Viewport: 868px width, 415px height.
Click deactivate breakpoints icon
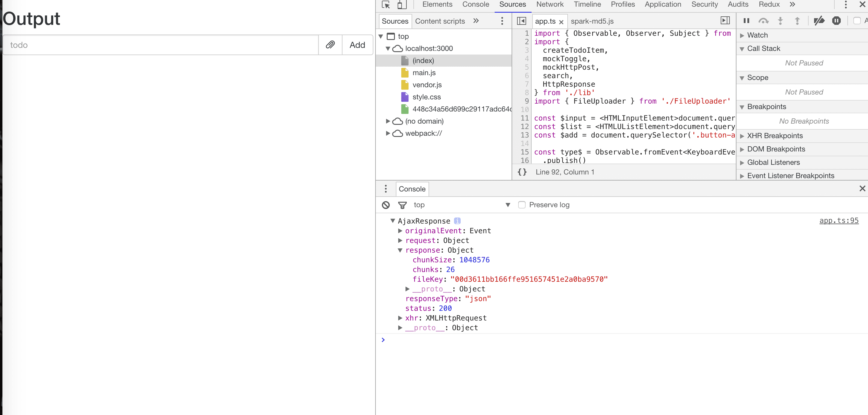coord(819,21)
